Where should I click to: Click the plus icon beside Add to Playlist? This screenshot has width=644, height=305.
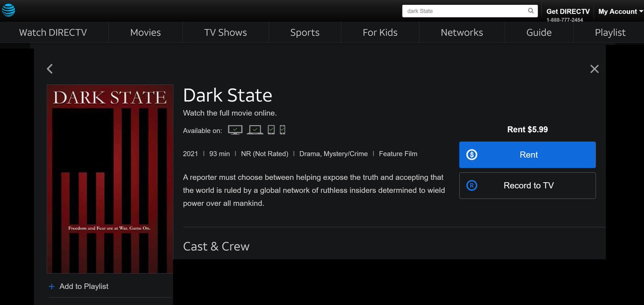point(52,287)
